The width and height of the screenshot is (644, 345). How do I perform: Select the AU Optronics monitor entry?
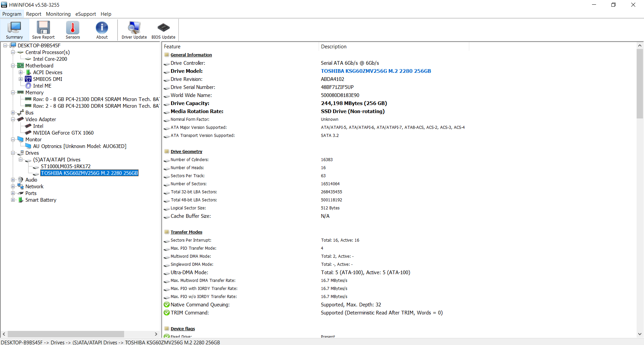click(80, 146)
